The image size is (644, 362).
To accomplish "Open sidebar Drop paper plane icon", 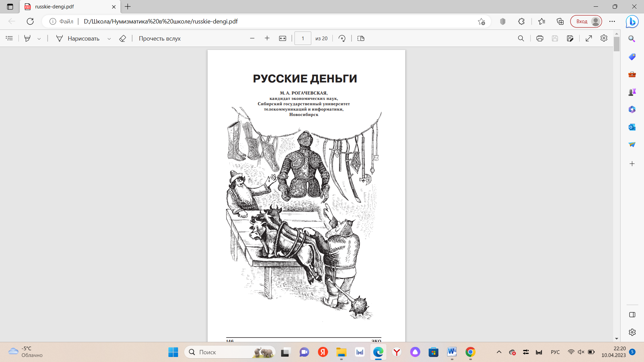I will [x=632, y=144].
